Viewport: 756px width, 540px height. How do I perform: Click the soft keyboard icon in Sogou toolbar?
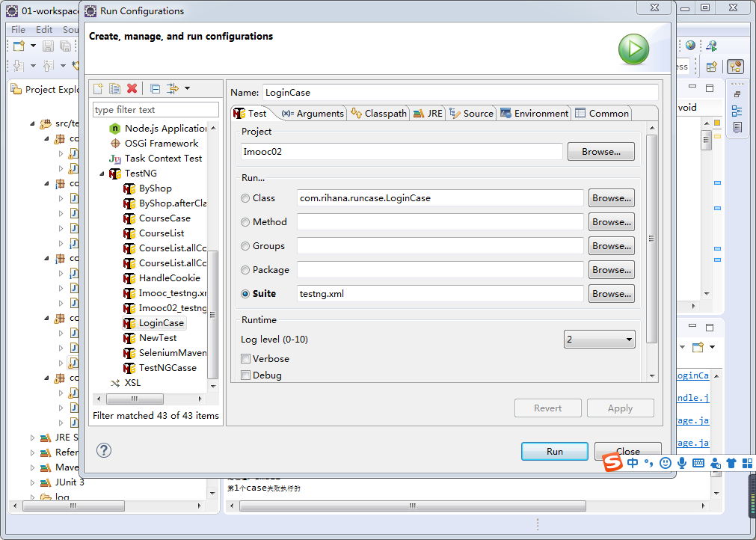[698, 464]
